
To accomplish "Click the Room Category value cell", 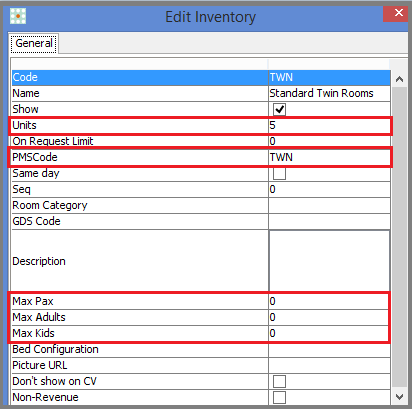I will pyautogui.click(x=329, y=205).
